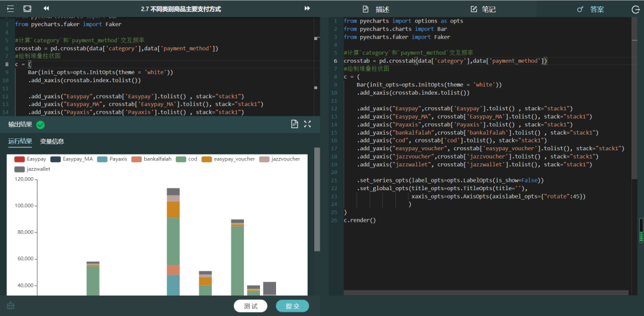Image resolution: width=644 pixels, height=316 pixels.
Task: Click .add_xaxis line 10 in left editor
Action: [x=85, y=80]
